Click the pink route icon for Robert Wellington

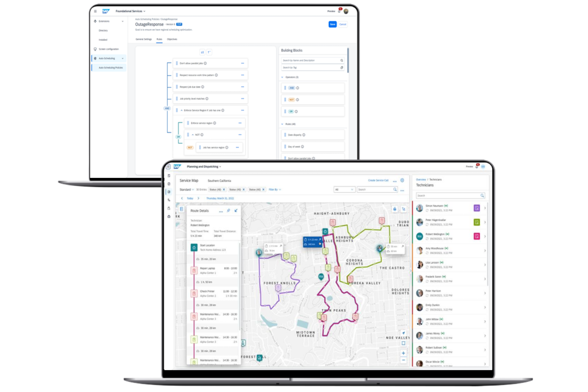[x=477, y=236]
